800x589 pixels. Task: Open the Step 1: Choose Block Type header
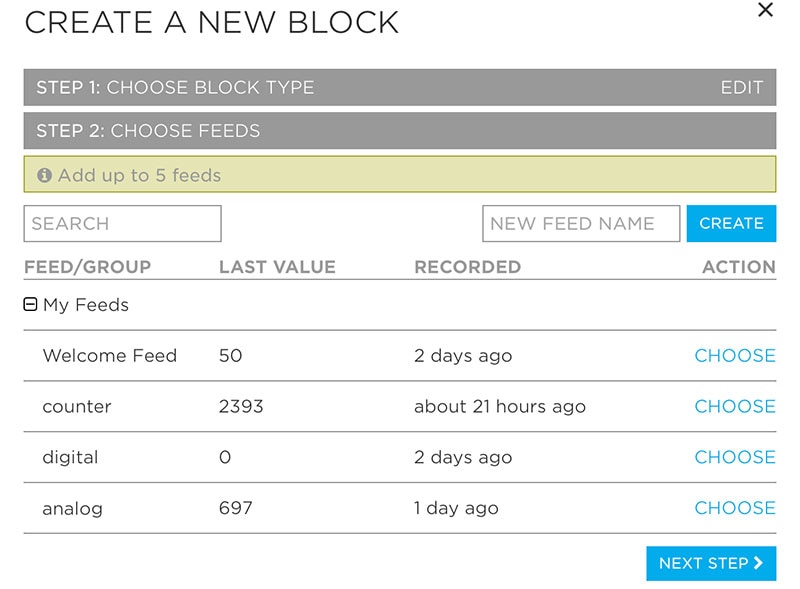point(175,87)
